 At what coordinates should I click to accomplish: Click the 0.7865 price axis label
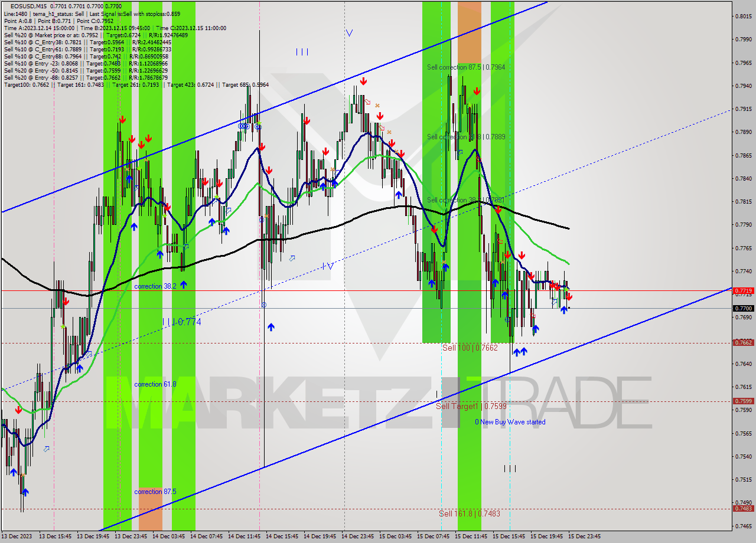(744, 155)
